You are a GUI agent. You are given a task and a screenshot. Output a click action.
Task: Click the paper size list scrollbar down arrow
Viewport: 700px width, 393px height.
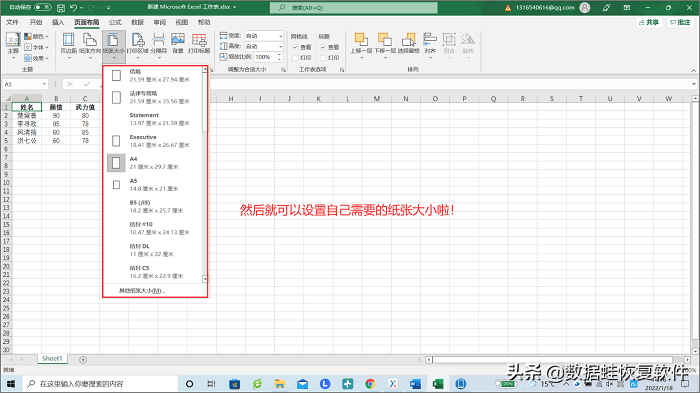tap(205, 279)
